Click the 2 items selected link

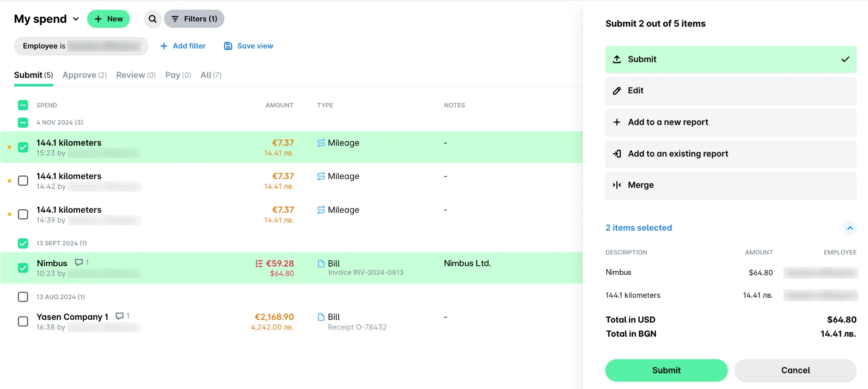click(x=639, y=228)
